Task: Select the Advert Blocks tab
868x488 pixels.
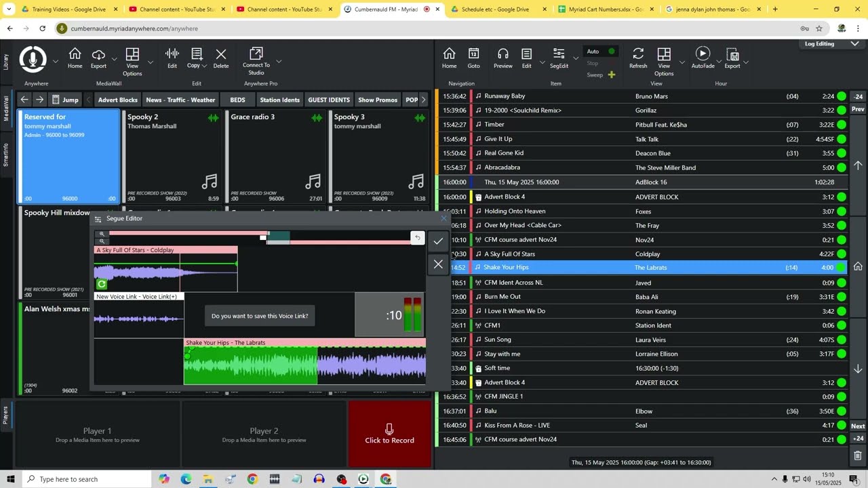Action: 117,100
